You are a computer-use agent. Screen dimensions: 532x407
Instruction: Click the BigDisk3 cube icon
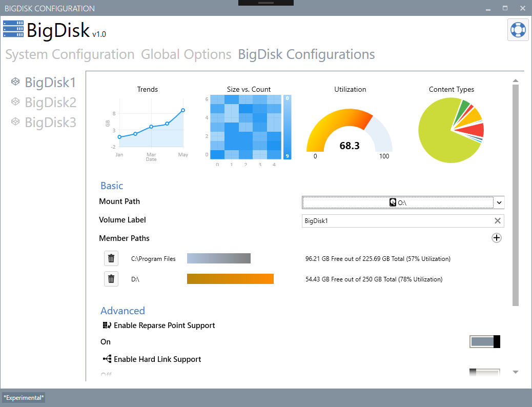[x=16, y=122]
